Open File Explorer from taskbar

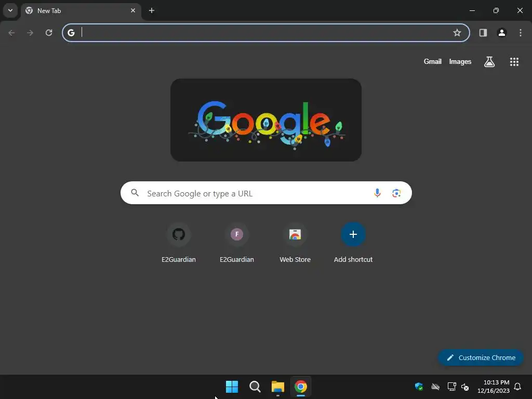click(277, 387)
